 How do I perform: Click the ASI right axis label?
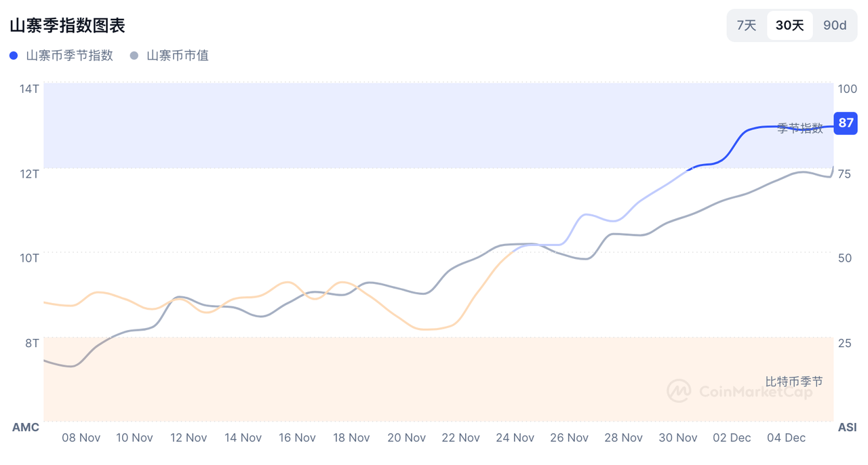[847, 427]
